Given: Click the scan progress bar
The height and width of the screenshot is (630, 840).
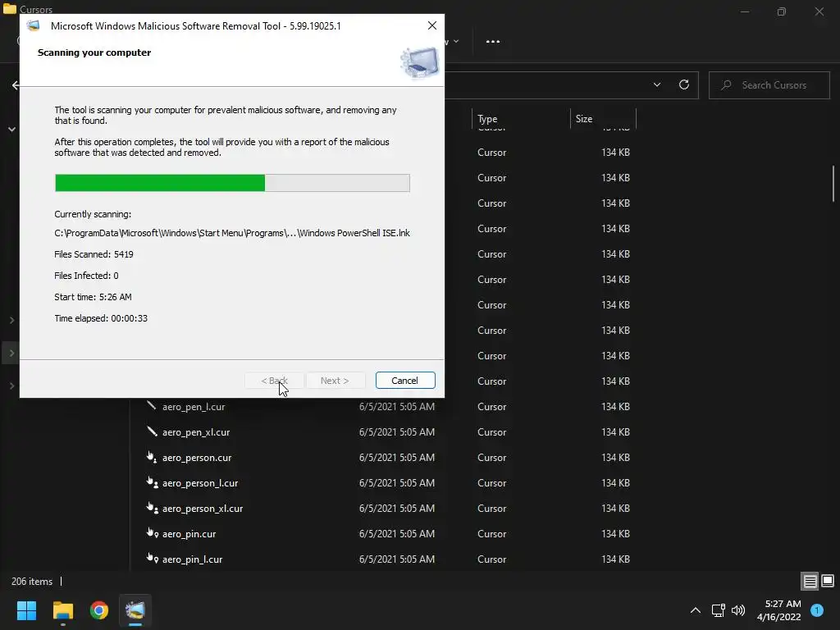Looking at the screenshot, I should (232, 183).
